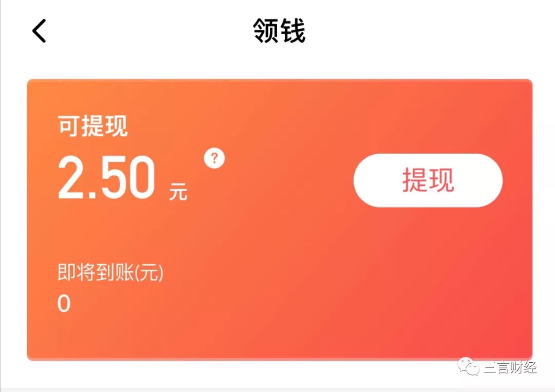
Task: Click the 现 character in withdraw button
Action: click(441, 180)
